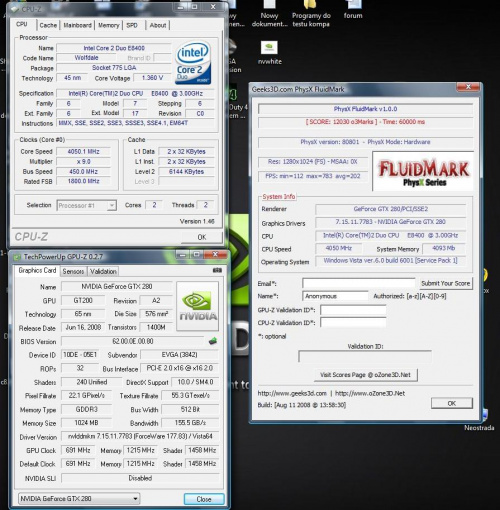Viewport: 500px width, 510px height.
Task: Click OK in the FluidMark window
Action: point(452,403)
